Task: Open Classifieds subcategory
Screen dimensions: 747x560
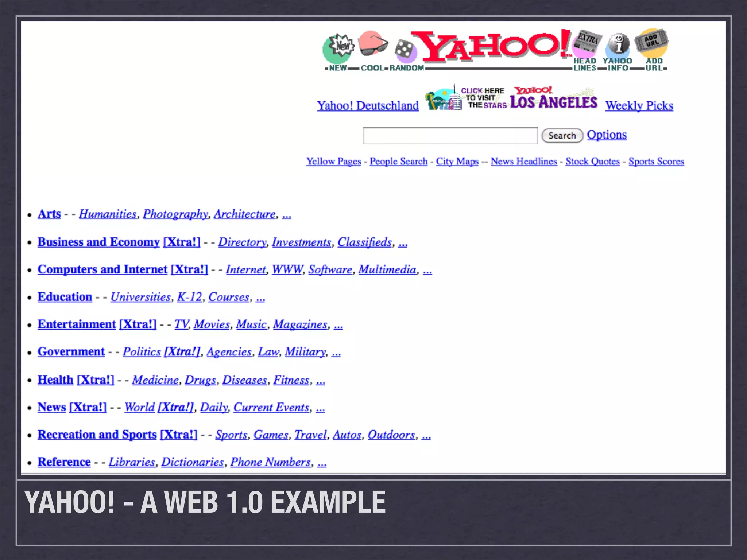Action: pyautogui.click(x=364, y=242)
